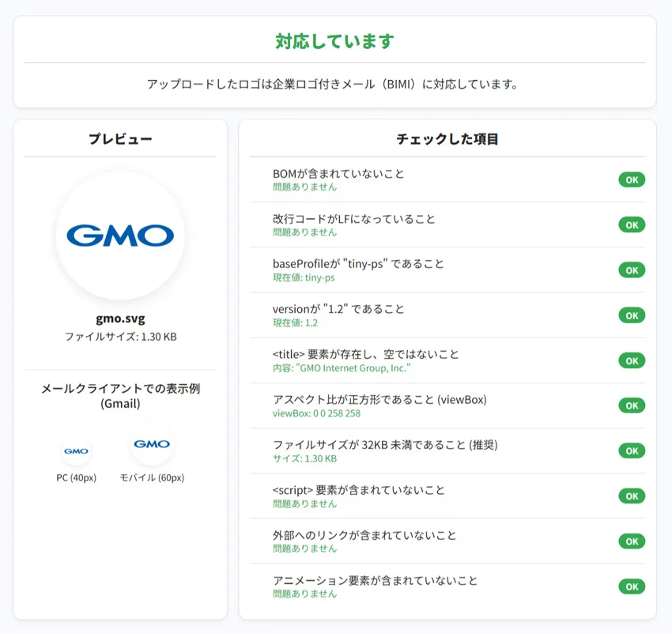Click 問題ありません under アニメーション要素 check
Viewport: 672px width, 633px height.
[304, 594]
